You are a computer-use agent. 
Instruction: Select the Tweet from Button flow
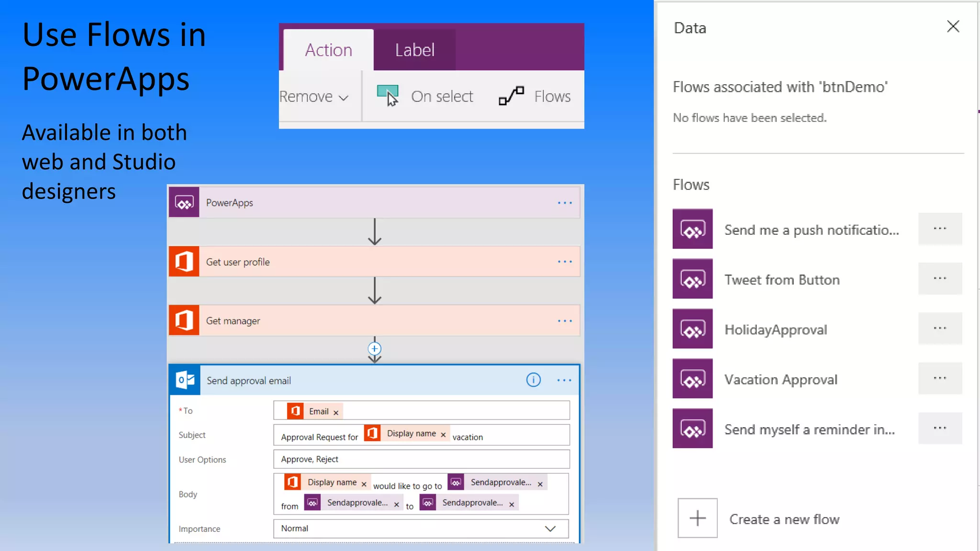pos(782,280)
